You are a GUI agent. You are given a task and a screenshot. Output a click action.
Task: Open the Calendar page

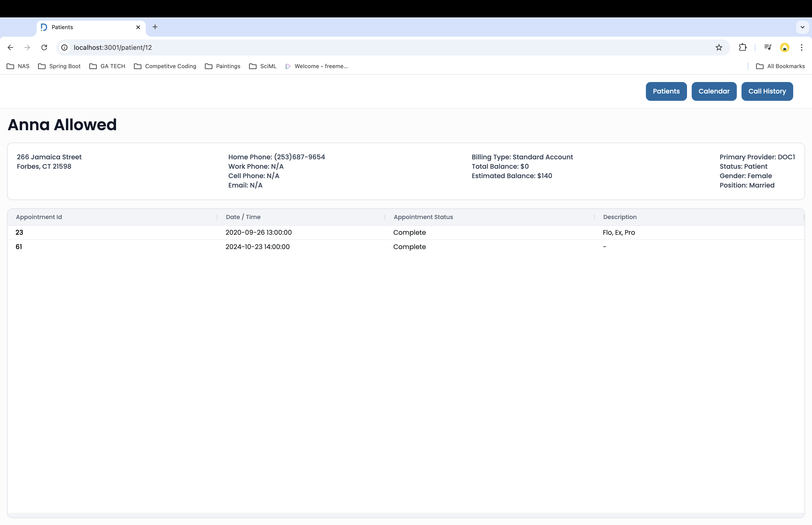714,91
